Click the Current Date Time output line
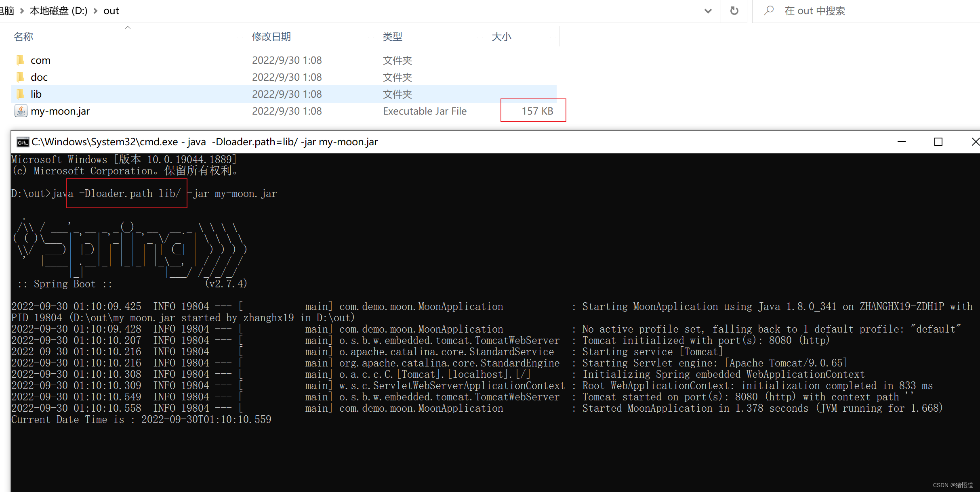The width and height of the screenshot is (980, 492). coord(141,420)
